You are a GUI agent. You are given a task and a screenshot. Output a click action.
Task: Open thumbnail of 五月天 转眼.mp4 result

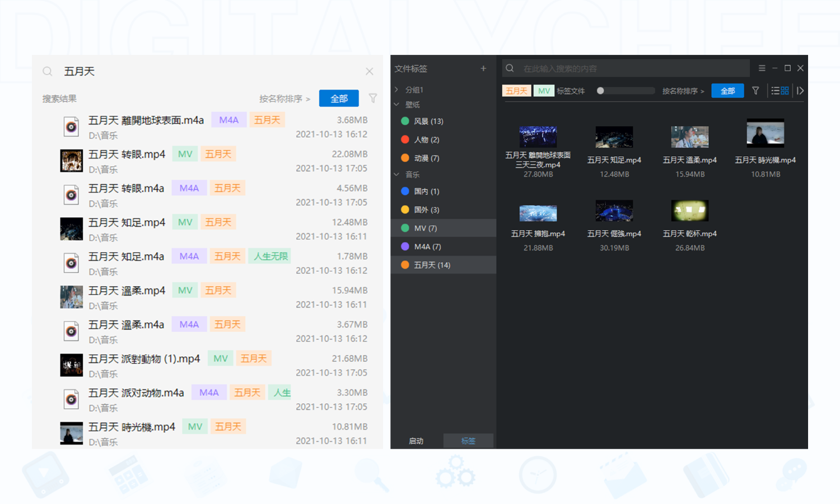click(71, 161)
